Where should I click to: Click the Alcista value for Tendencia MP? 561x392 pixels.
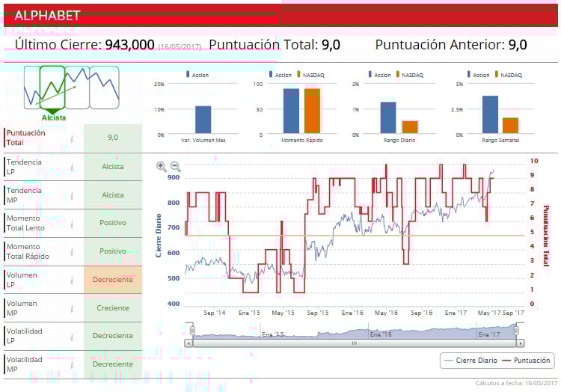pyautogui.click(x=113, y=195)
